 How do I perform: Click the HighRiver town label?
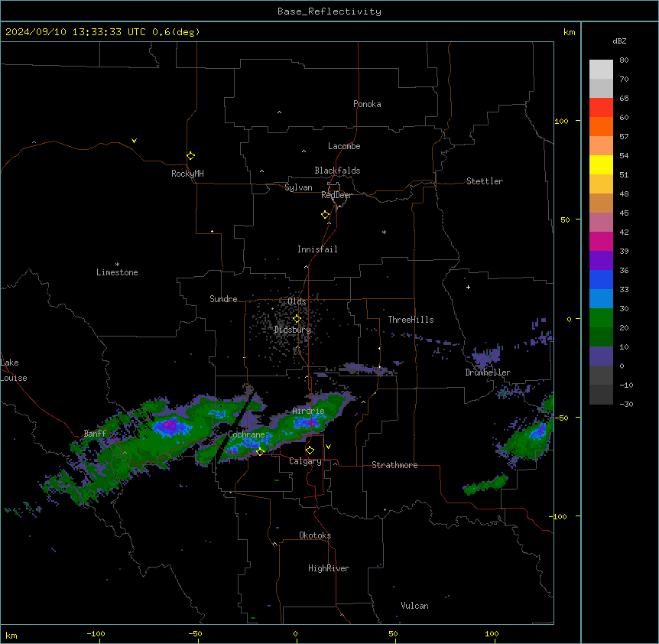coord(329,568)
